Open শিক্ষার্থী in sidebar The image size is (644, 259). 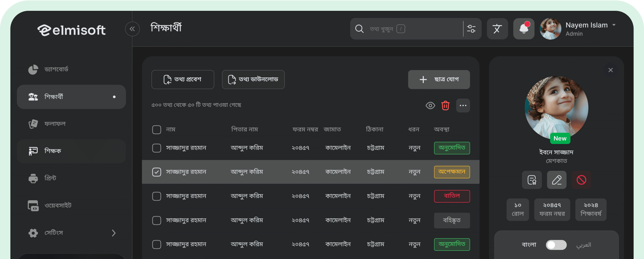71,97
